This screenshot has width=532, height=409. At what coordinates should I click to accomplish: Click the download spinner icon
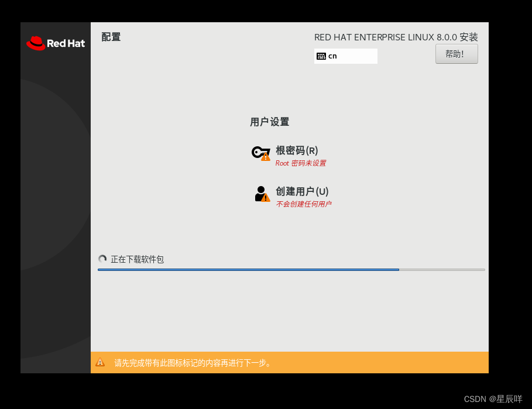102,259
